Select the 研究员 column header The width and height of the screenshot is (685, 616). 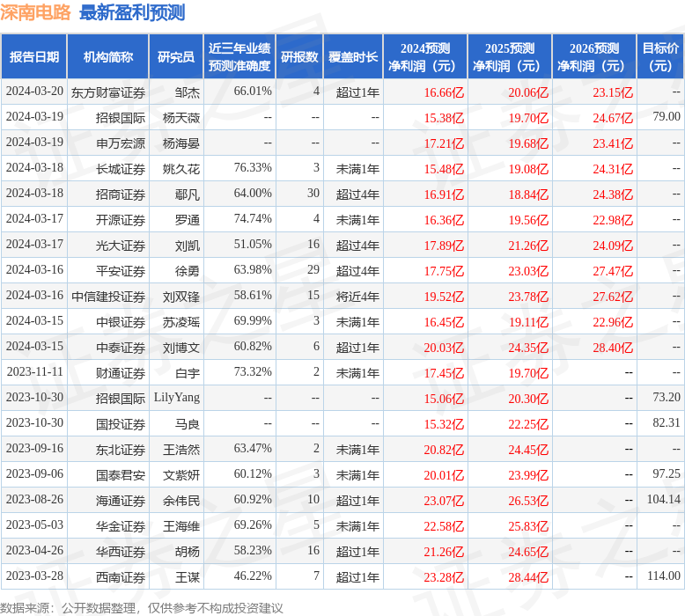[176, 56]
